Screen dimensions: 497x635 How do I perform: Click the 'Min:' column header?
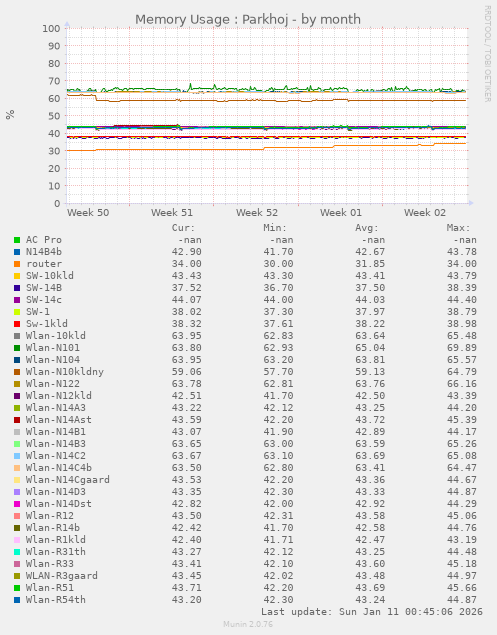275,228
